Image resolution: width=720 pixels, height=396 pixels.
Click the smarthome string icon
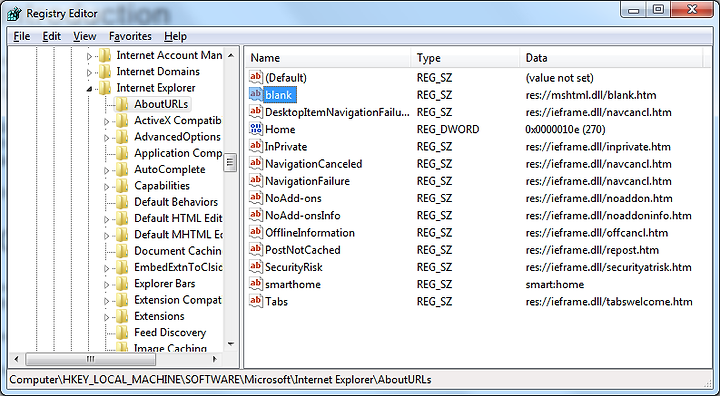255,284
